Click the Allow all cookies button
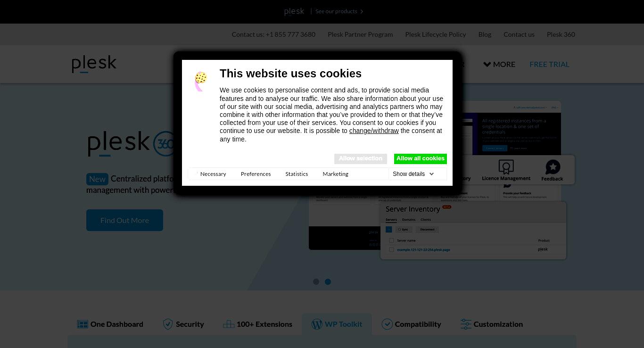The width and height of the screenshot is (644, 348). tap(421, 158)
